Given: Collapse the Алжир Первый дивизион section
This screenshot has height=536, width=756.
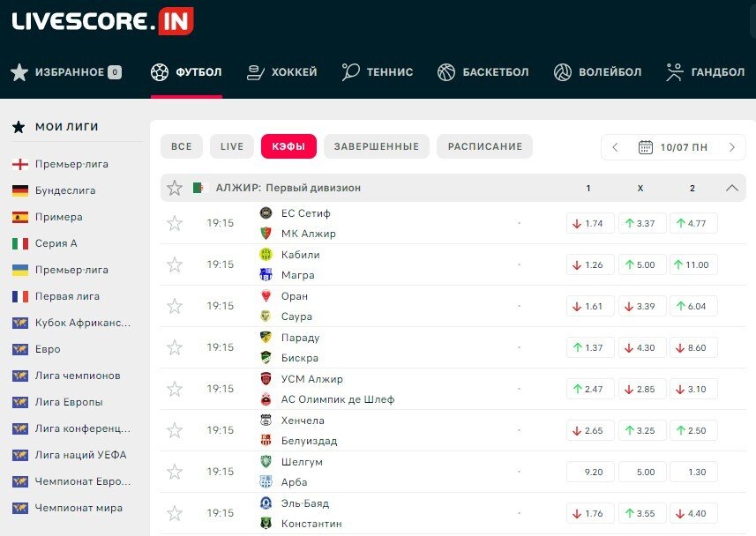Looking at the screenshot, I should pyautogui.click(x=731, y=188).
